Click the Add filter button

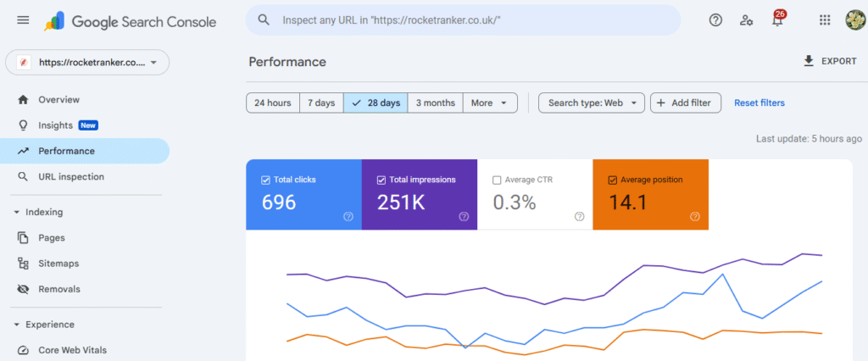tap(685, 103)
